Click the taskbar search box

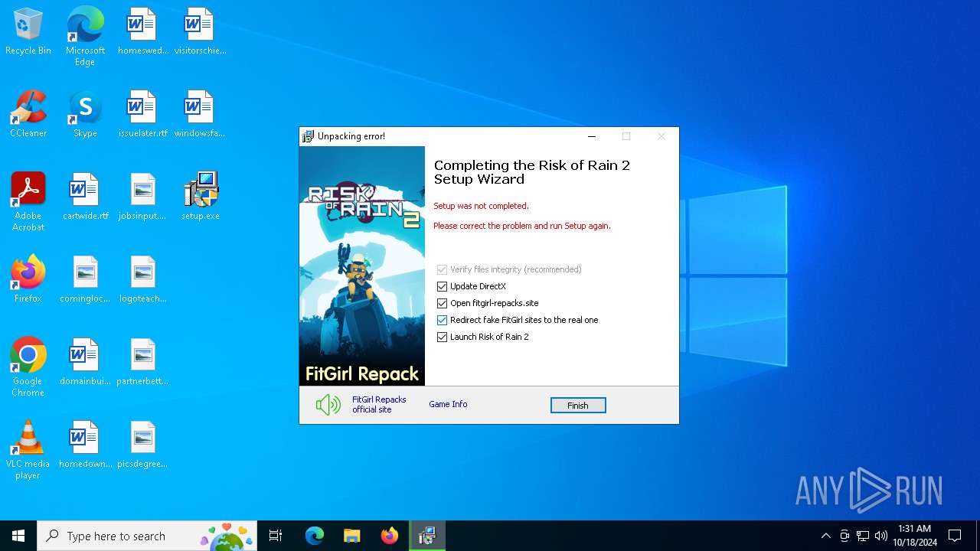click(147, 536)
